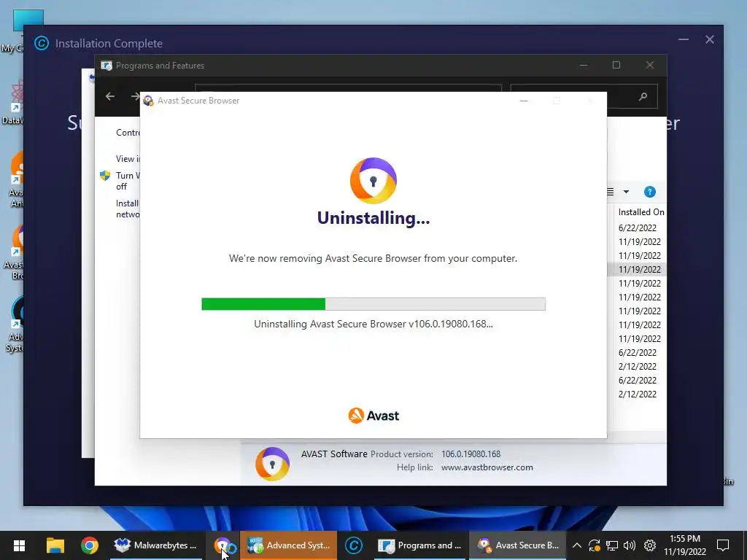Select the Avast Secure Browser taskbar button

pos(519,545)
